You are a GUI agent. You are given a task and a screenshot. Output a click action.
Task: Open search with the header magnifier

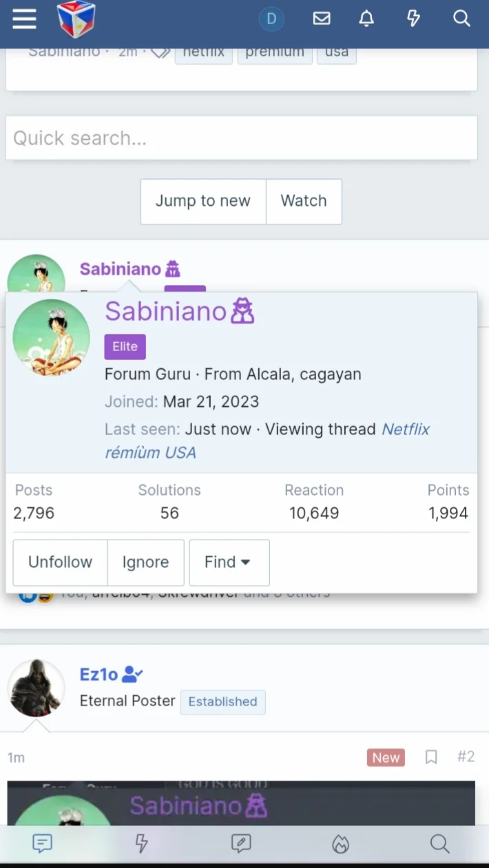(461, 19)
